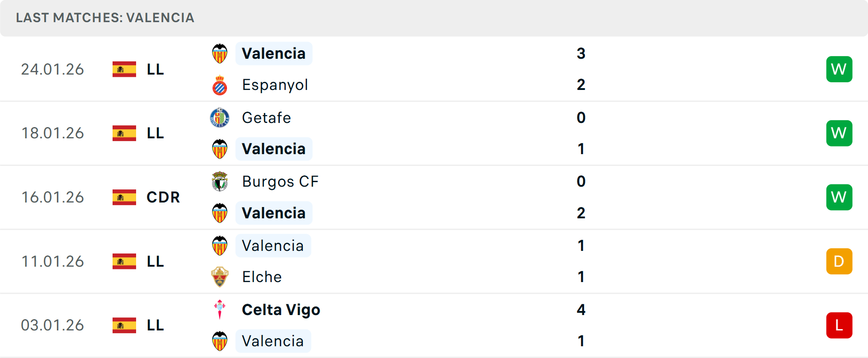Click Spain flag beside the CDR match

tap(124, 197)
